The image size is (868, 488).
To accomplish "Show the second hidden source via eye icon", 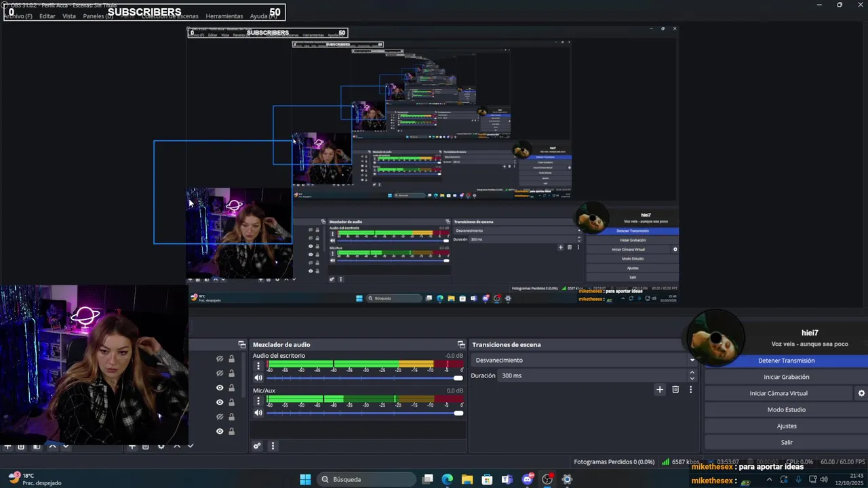I will coord(220,373).
